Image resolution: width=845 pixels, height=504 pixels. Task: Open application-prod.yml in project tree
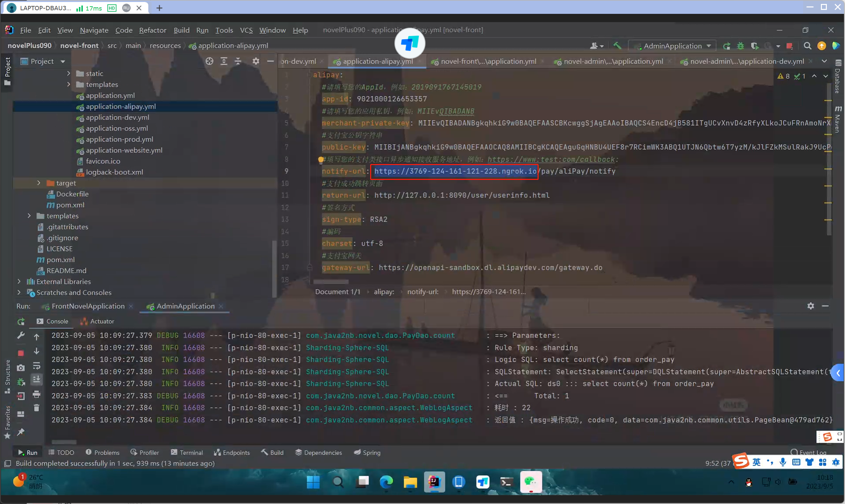[x=119, y=139]
